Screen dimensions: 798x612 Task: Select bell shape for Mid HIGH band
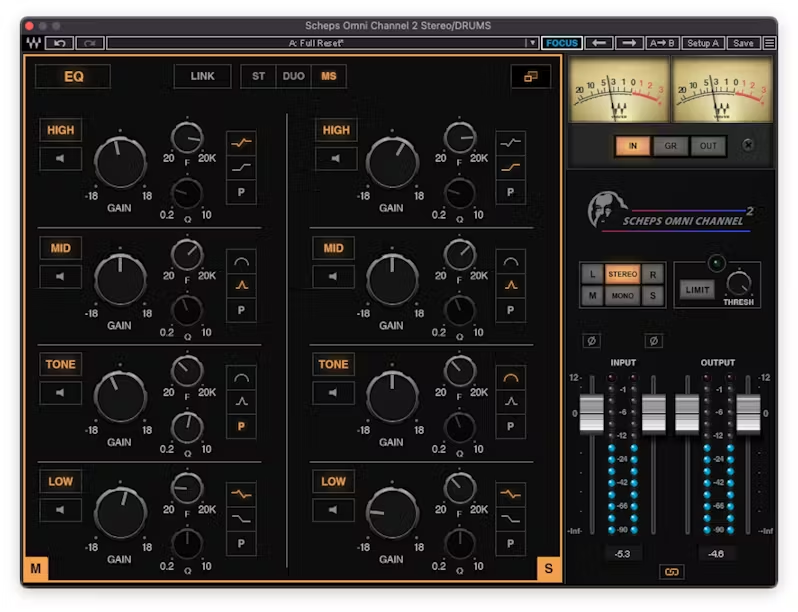point(241,143)
